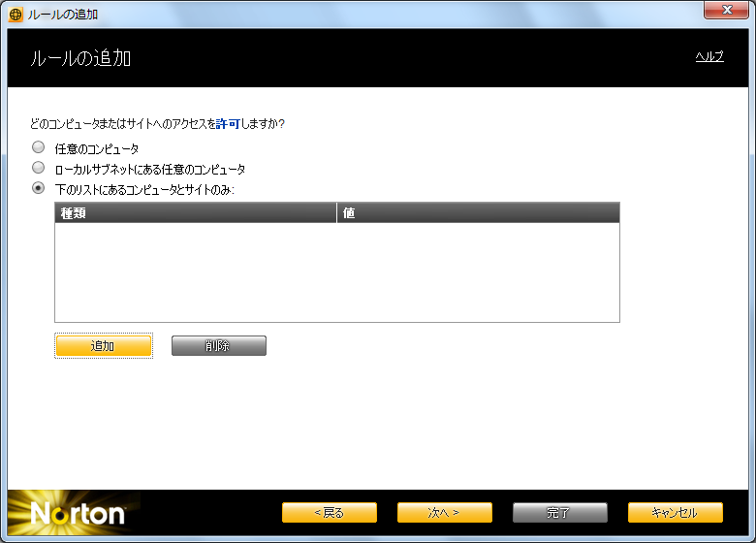The image size is (756, 543).
Task: Click inside the empty computer list area
Action: click(x=336, y=271)
